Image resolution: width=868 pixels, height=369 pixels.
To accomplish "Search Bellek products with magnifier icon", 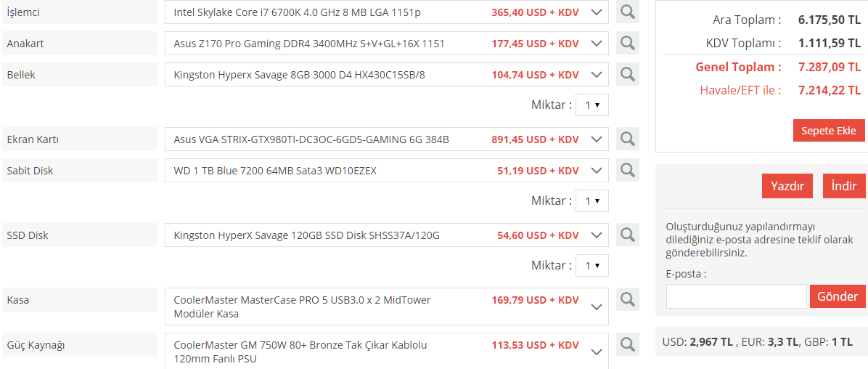I will coord(627,75).
